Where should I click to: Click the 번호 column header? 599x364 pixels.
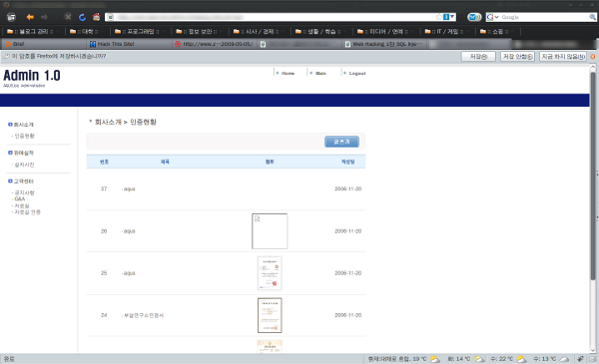coord(104,162)
